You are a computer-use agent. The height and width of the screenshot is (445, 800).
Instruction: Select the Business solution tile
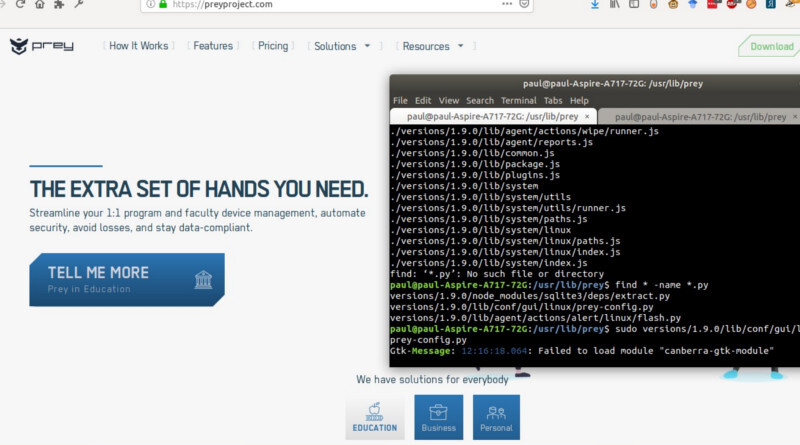coord(438,417)
